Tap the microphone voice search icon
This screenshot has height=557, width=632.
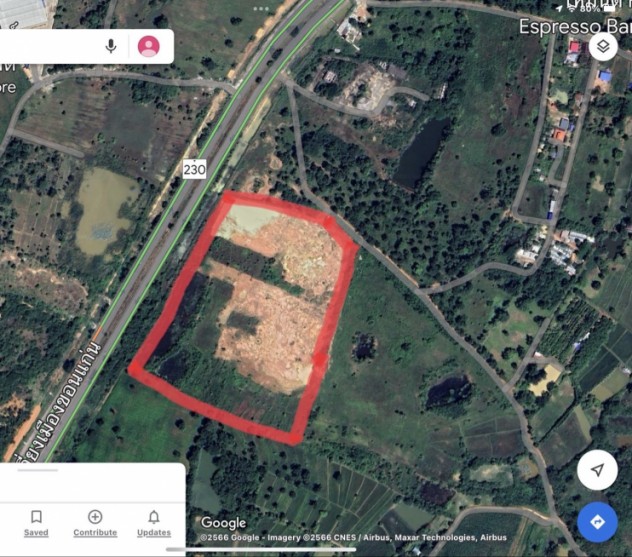coord(111,46)
